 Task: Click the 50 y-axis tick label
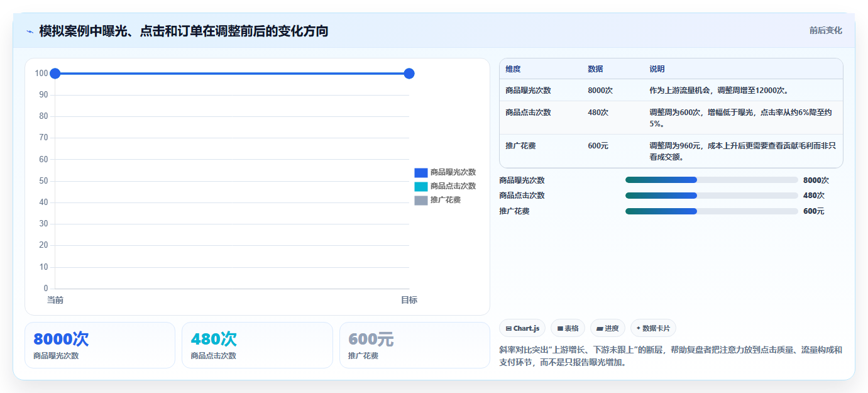[x=43, y=181]
